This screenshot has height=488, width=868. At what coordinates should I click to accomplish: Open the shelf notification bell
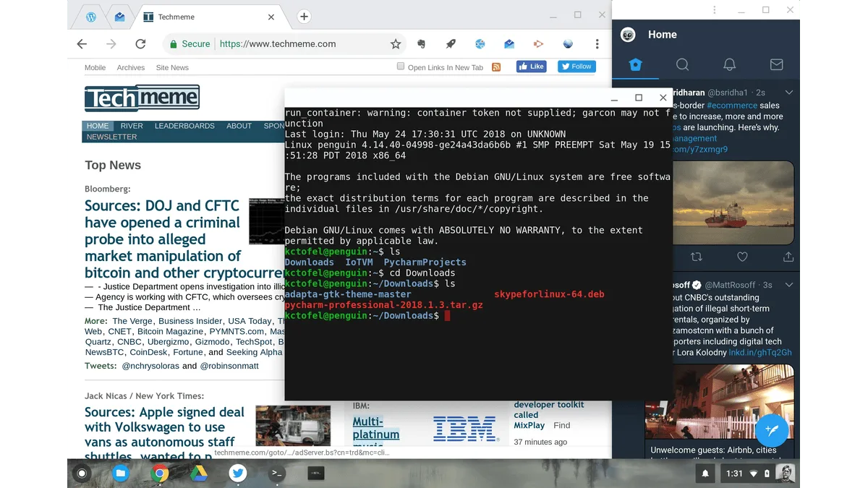(x=705, y=474)
